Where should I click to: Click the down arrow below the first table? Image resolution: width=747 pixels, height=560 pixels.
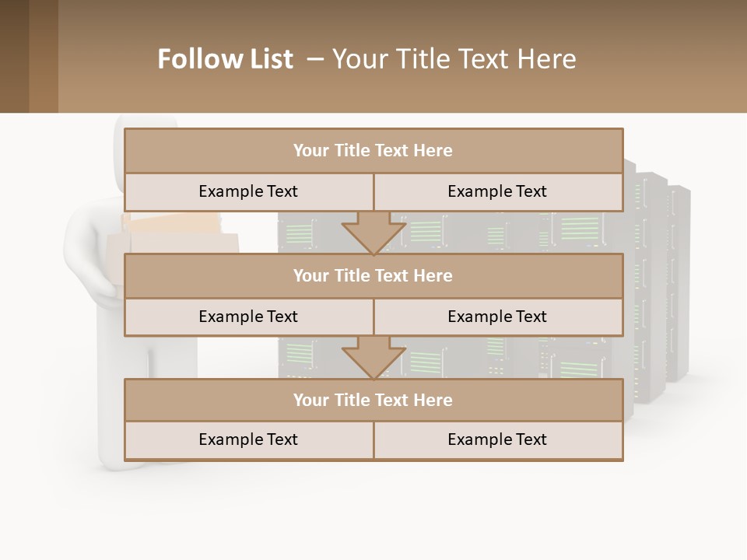point(373,232)
